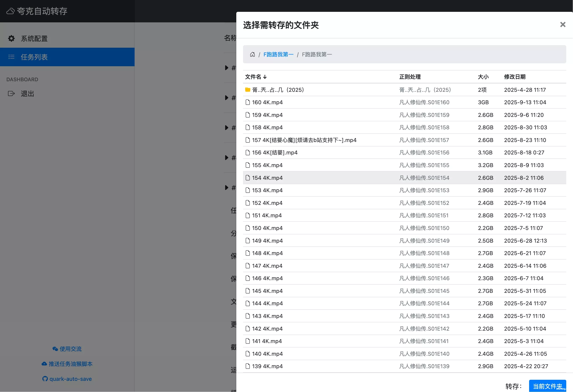Image resolution: width=573 pixels, height=392 pixels.
Task: Click file icon of 156 4K[结婴].mp4
Action: click(247, 152)
